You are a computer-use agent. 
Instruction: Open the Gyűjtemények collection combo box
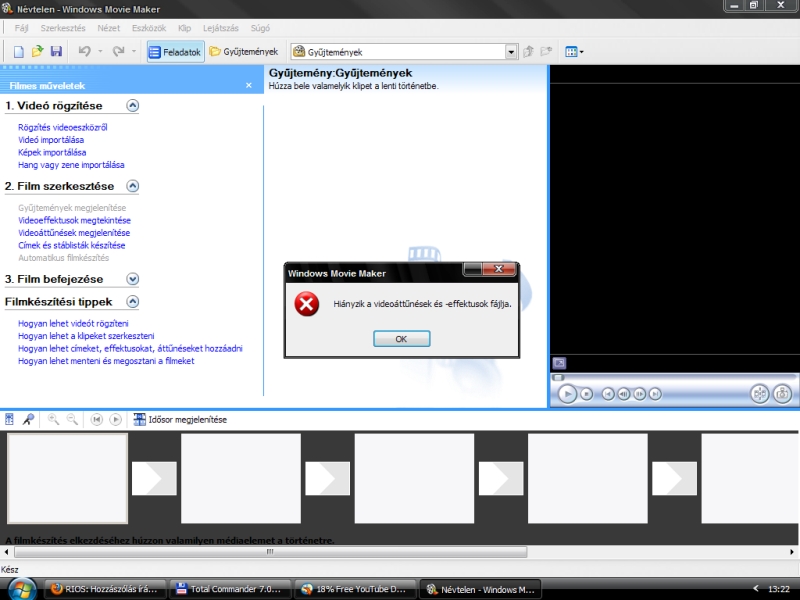pos(404,52)
